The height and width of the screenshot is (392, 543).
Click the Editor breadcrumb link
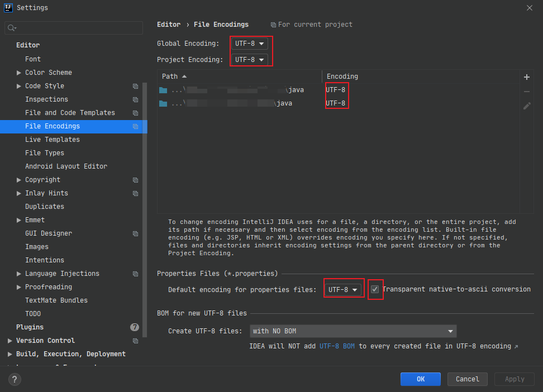tap(169, 25)
